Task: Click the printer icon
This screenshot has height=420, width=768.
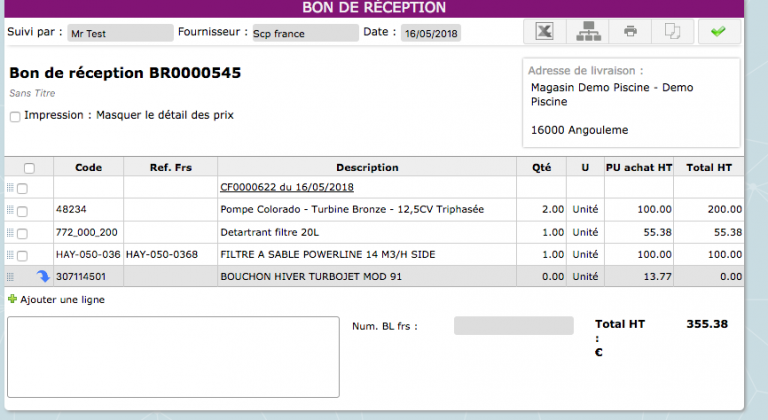Action: pos(630,32)
